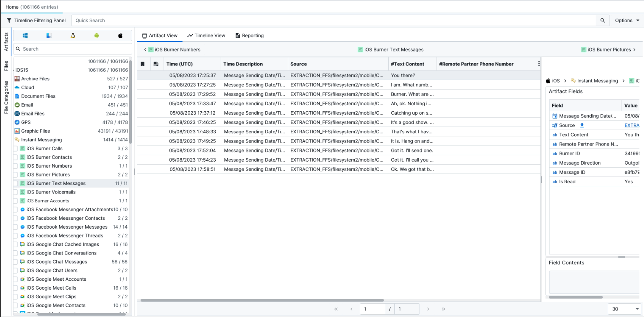
Task: Open the table column options kebab menu
Action: [x=538, y=64]
